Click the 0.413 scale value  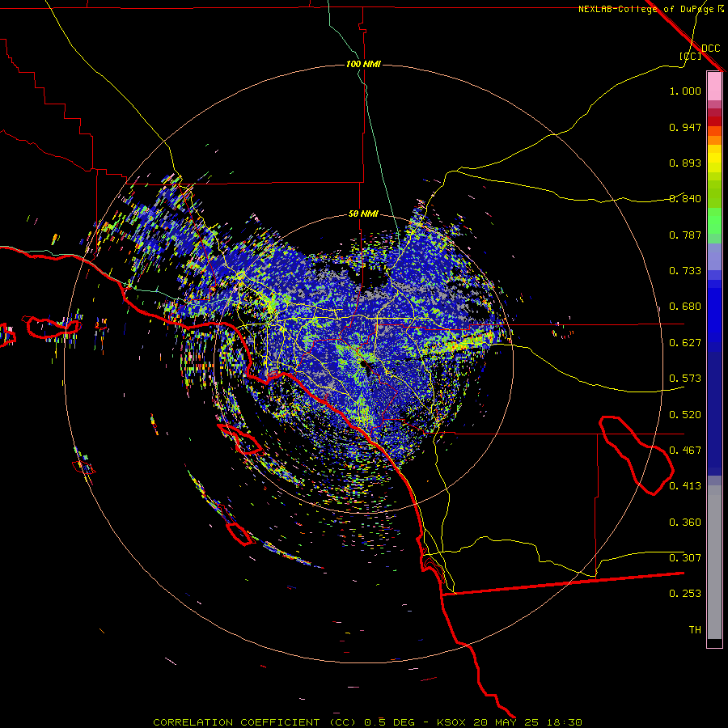(685, 486)
